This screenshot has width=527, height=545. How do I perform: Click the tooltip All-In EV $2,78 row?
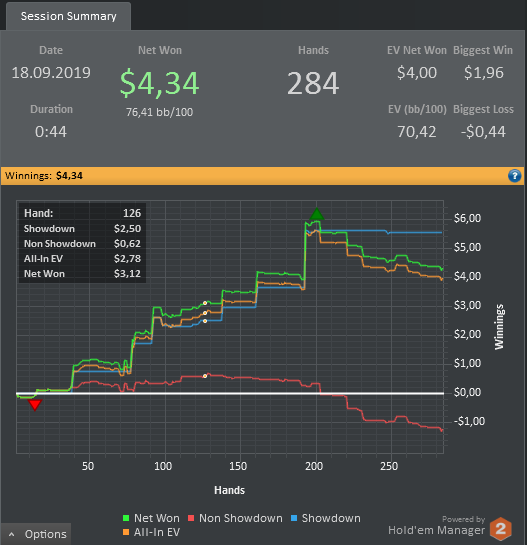coord(82,259)
